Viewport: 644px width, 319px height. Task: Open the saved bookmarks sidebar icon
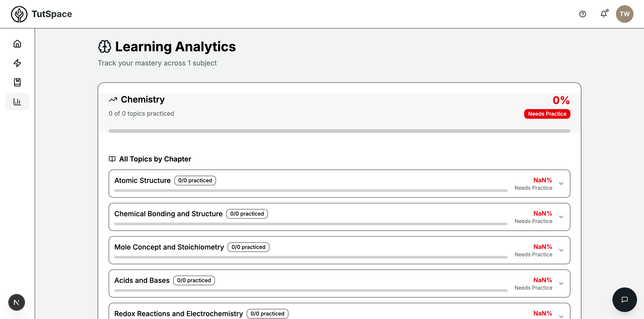[17, 82]
